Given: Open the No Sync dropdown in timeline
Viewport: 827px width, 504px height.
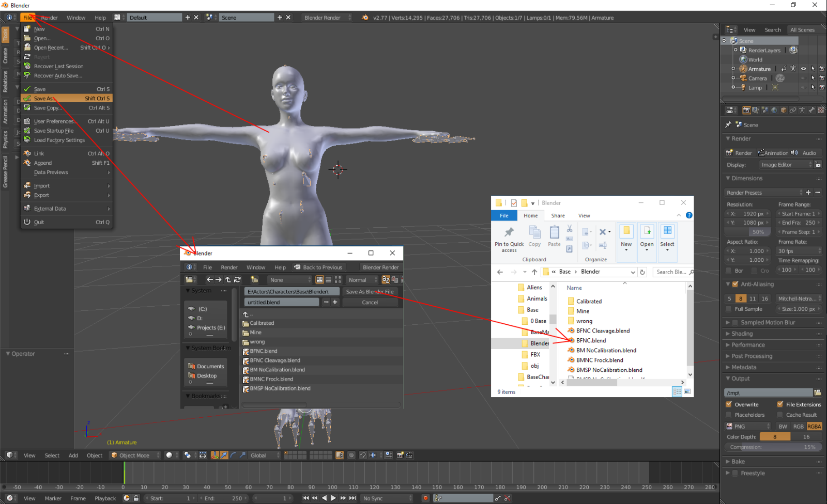Looking at the screenshot, I should (387, 498).
